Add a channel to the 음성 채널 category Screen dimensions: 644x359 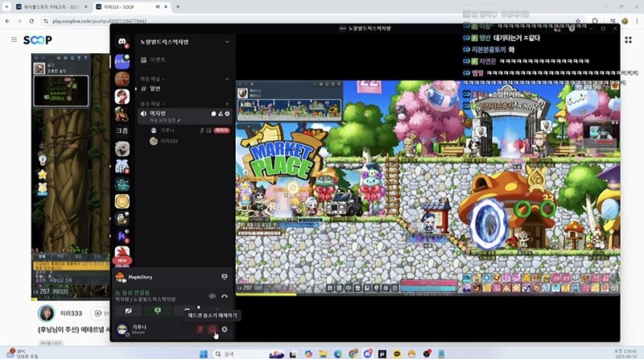point(227,104)
